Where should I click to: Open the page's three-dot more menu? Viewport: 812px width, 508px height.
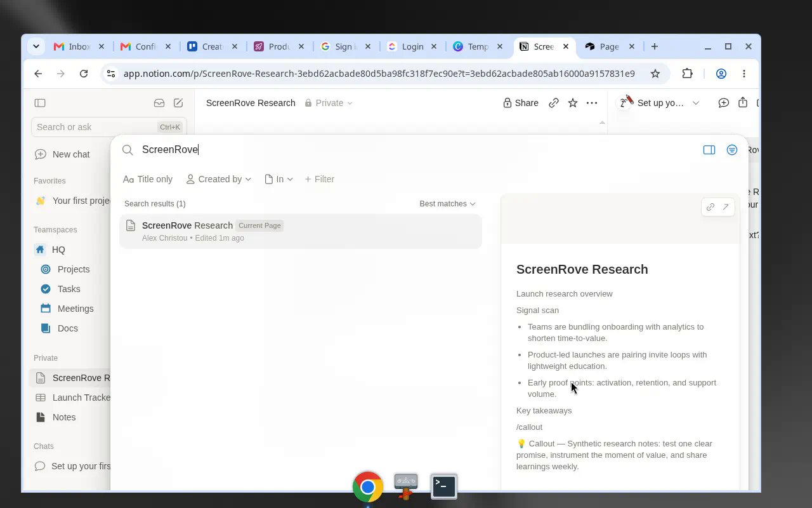592,103
